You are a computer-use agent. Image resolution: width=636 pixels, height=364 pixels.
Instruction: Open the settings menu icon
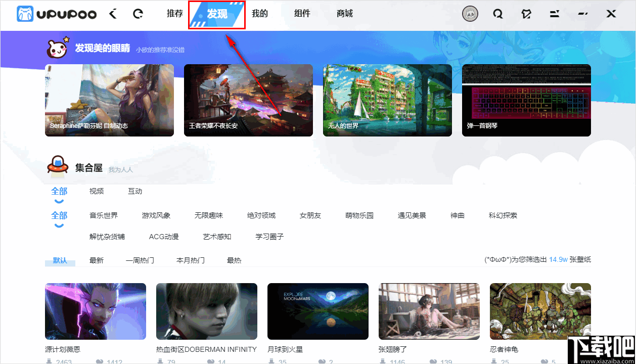click(555, 14)
